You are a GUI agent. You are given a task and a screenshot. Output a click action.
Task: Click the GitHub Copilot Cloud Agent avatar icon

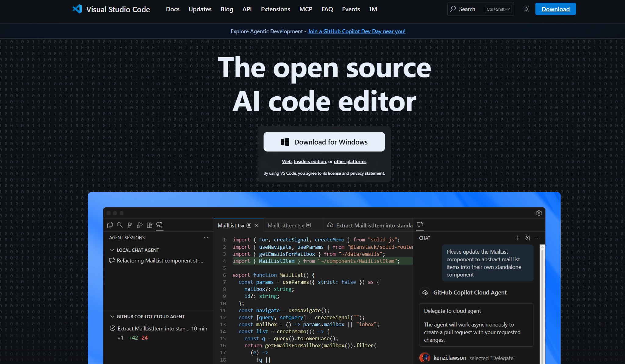(x=425, y=293)
